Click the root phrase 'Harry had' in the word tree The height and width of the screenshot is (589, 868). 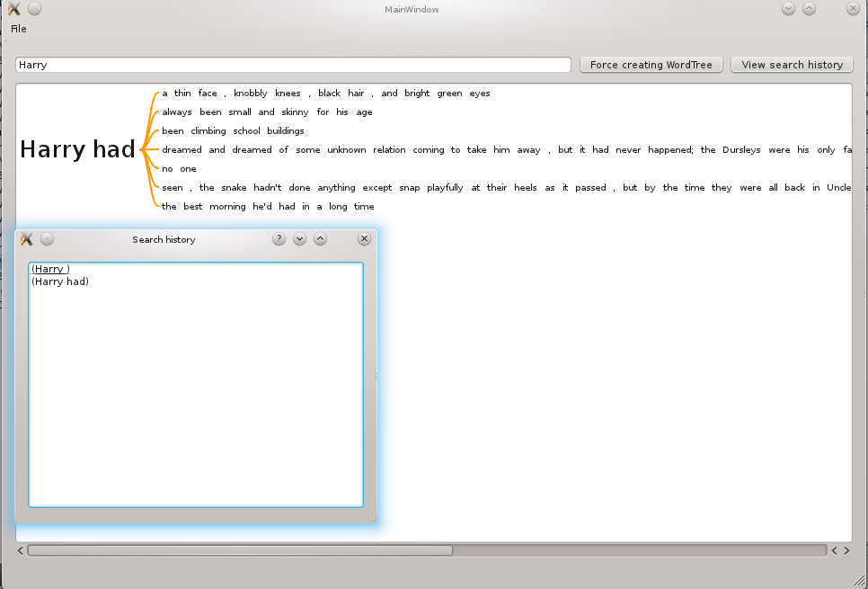click(77, 149)
